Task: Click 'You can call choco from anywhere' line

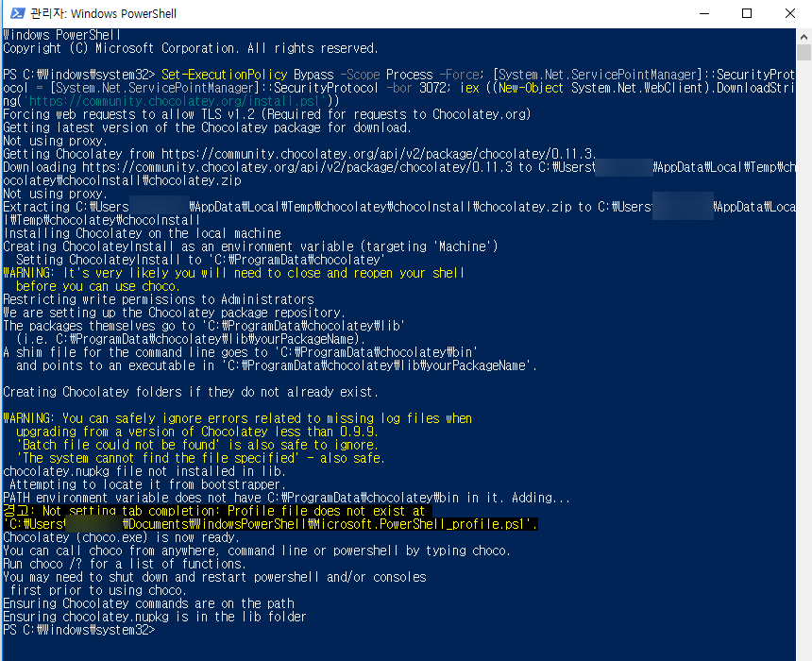Action: tap(257, 551)
